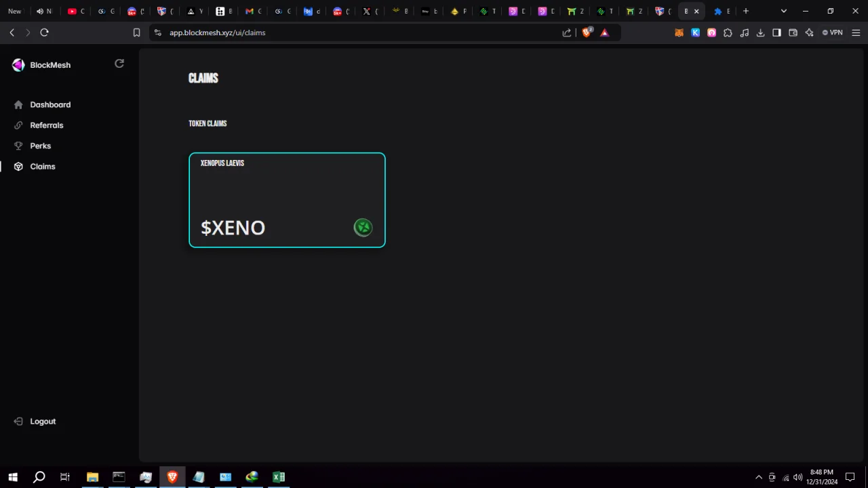Open Brave Shields lion icon

tap(587, 32)
